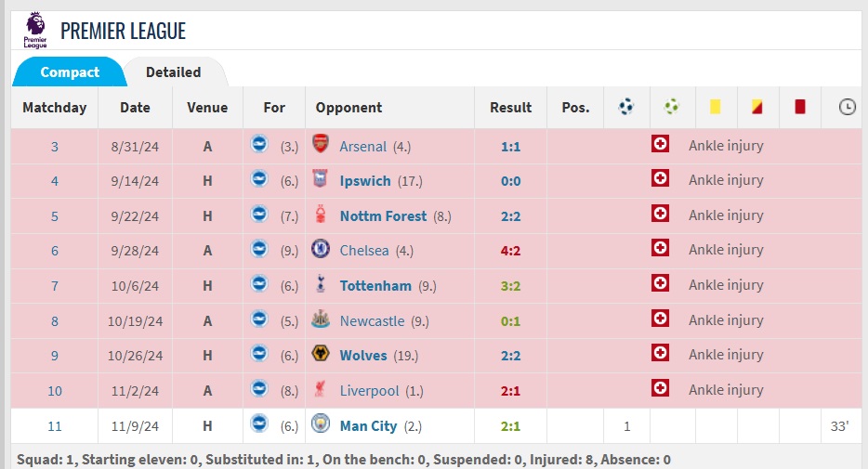868x469 pixels.
Task: Click the Wolves club crest
Action: [x=321, y=354]
